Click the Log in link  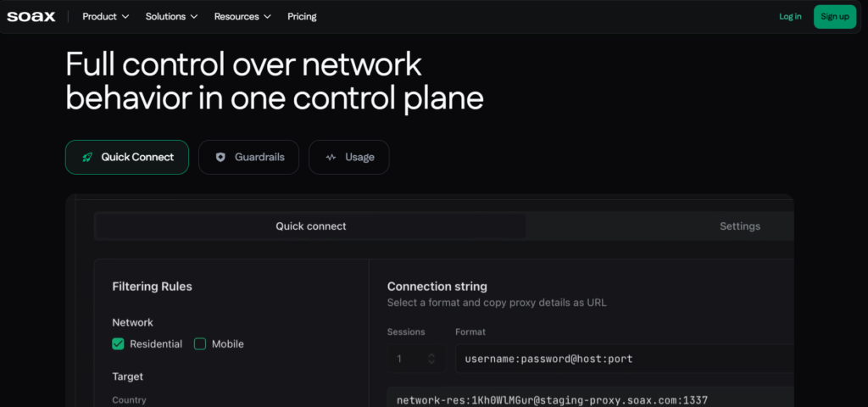pyautogui.click(x=790, y=17)
